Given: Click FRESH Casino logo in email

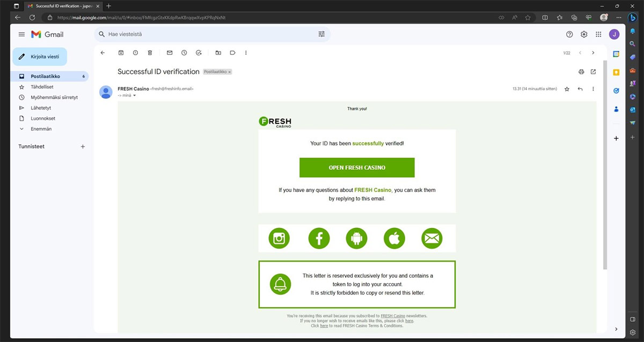Looking at the screenshot, I should click(275, 122).
